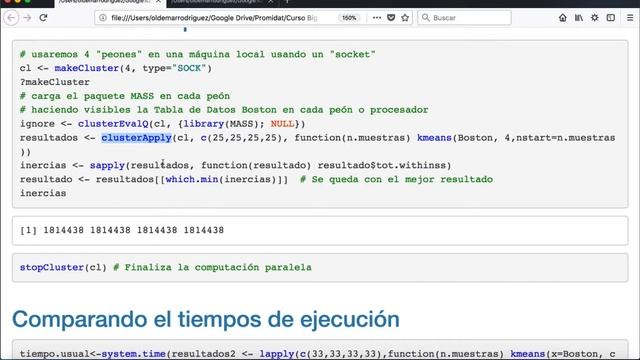Click clusterEvalQ in the code block
This screenshot has width=640, height=360.
113,124
